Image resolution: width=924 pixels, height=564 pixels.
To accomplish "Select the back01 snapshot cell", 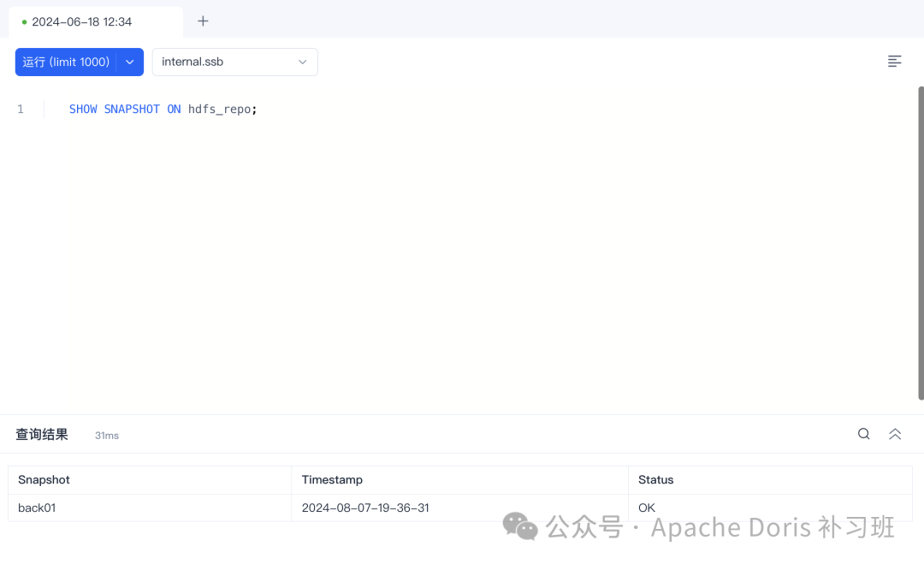I will (150, 508).
